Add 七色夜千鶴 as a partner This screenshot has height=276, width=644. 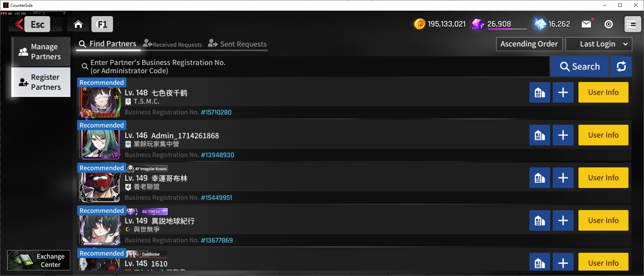563,92
